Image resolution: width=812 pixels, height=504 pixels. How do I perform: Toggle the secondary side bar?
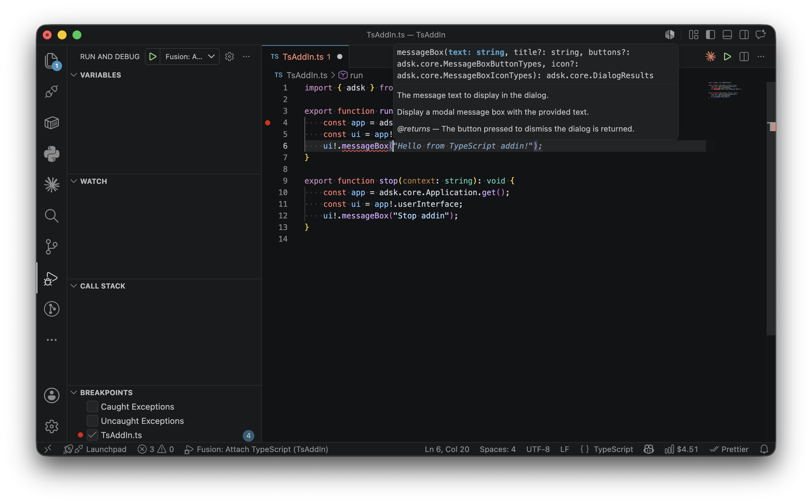point(744,35)
